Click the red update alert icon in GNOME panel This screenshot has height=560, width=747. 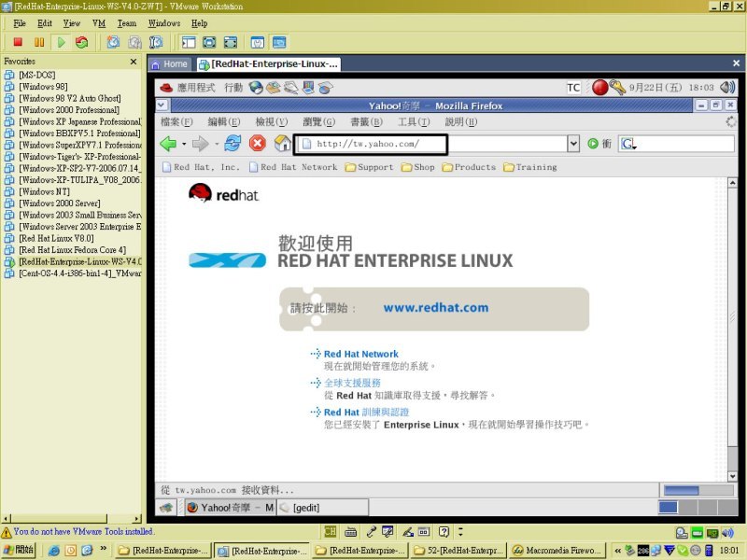[599, 88]
